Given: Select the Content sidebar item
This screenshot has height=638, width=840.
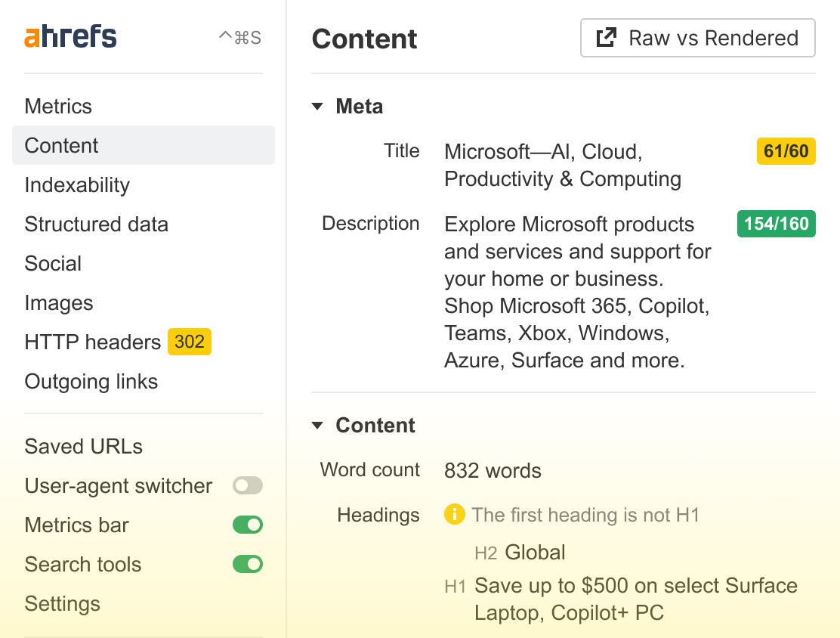Looking at the screenshot, I should pyautogui.click(x=143, y=145).
